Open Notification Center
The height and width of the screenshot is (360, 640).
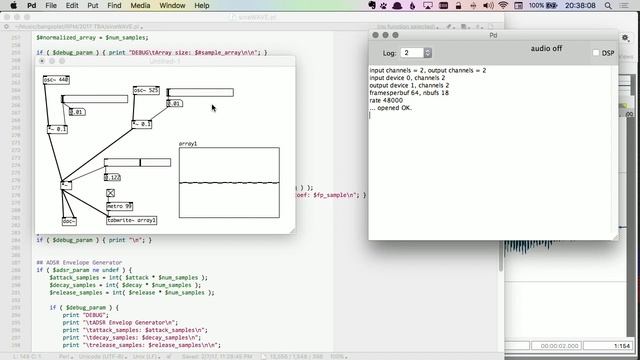click(624, 5)
